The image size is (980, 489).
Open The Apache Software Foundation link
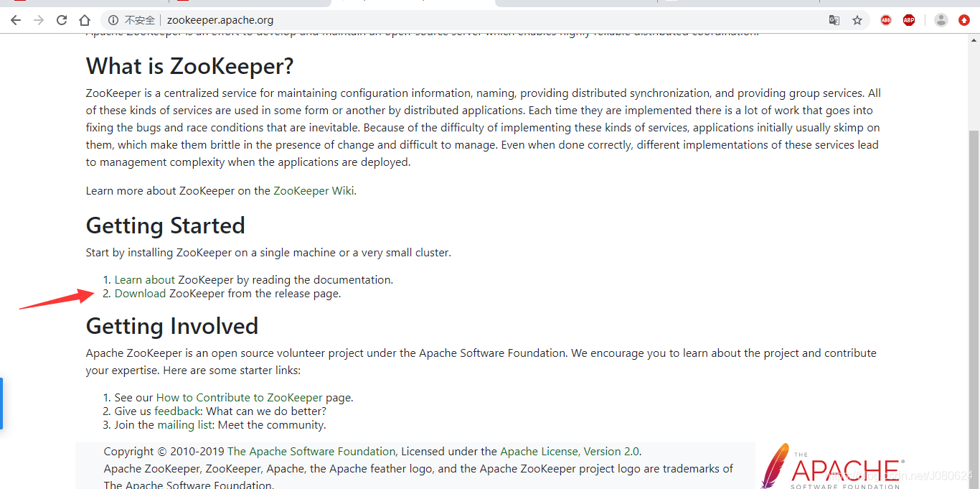point(311,452)
